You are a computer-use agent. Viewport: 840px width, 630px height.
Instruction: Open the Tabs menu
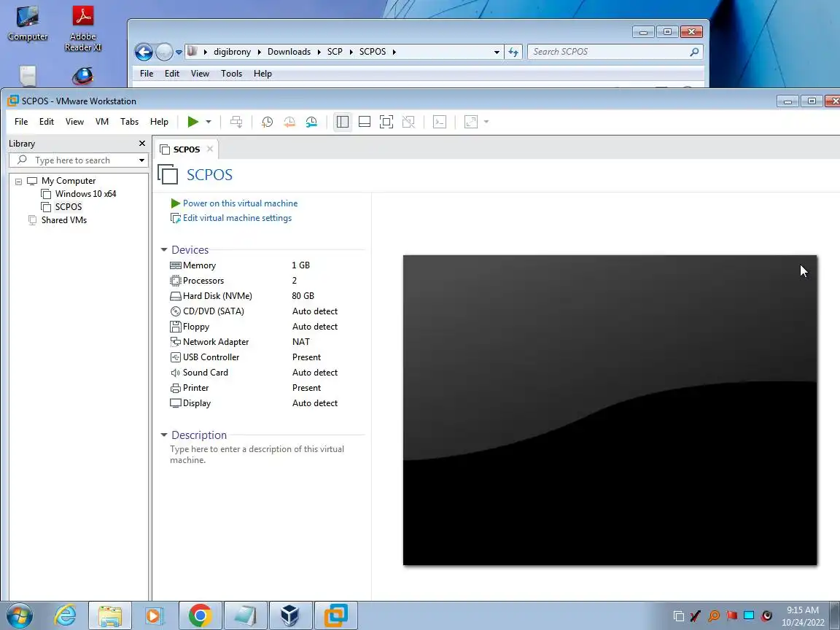tap(129, 122)
